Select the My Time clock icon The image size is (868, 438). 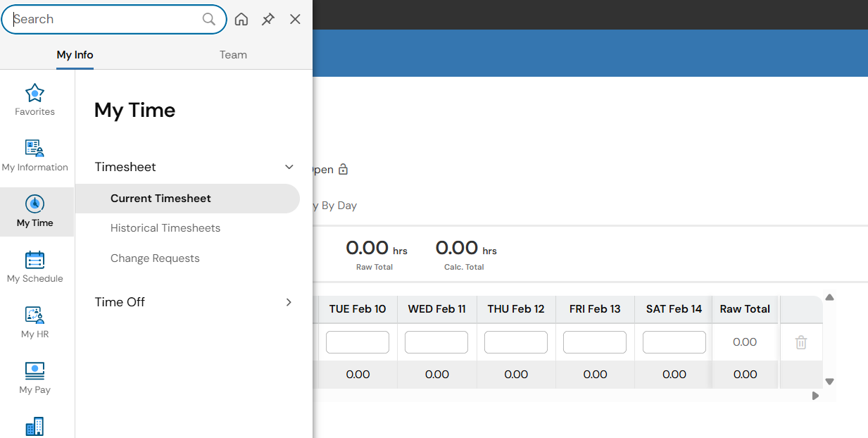pyautogui.click(x=34, y=204)
